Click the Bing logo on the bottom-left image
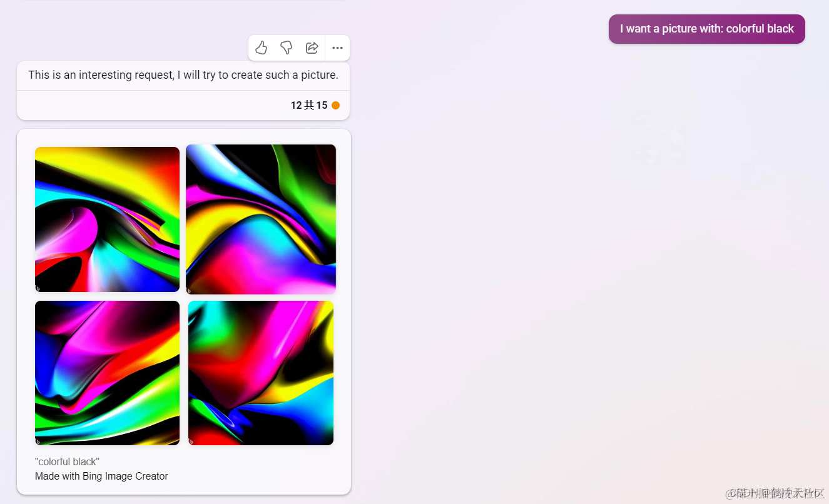The image size is (829, 504). click(x=40, y=440)
